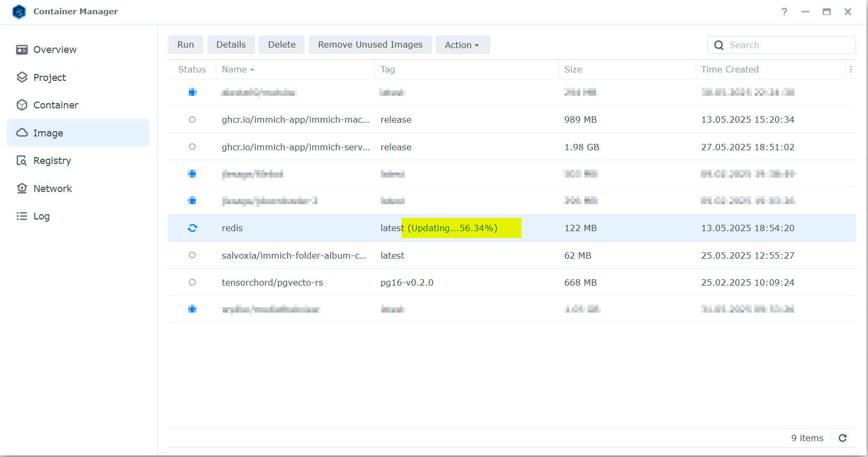Screen dimensions: 868x457
Task: Open the column options three-dot menu
Action: click(851, 69)
